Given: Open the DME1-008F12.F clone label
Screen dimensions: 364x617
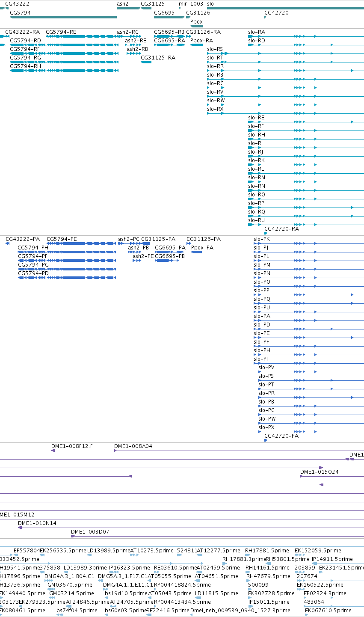Looking at the screenshot, I should (72, 446).
